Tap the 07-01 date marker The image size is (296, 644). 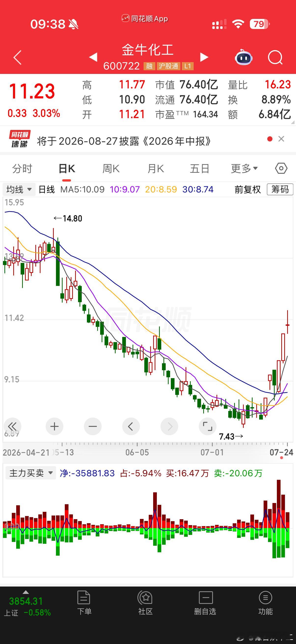212,452
